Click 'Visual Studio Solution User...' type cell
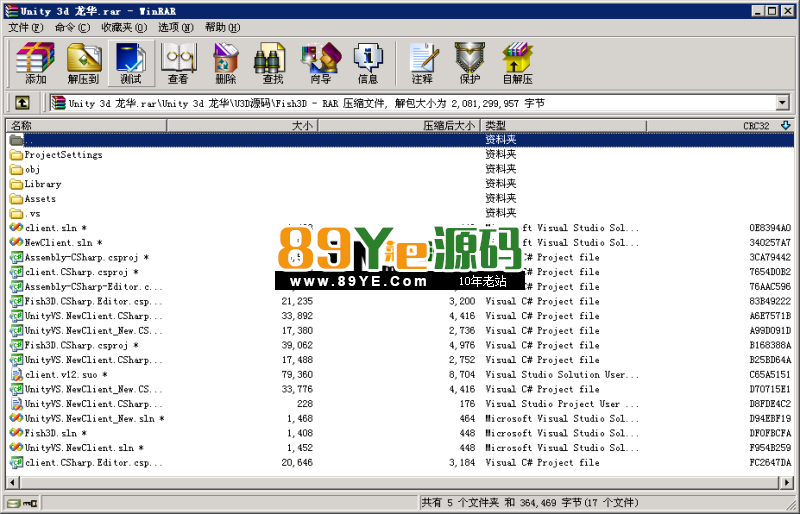The height and width of the screenshot is (514, 800). pyautogui.click(x=562, y=375)
